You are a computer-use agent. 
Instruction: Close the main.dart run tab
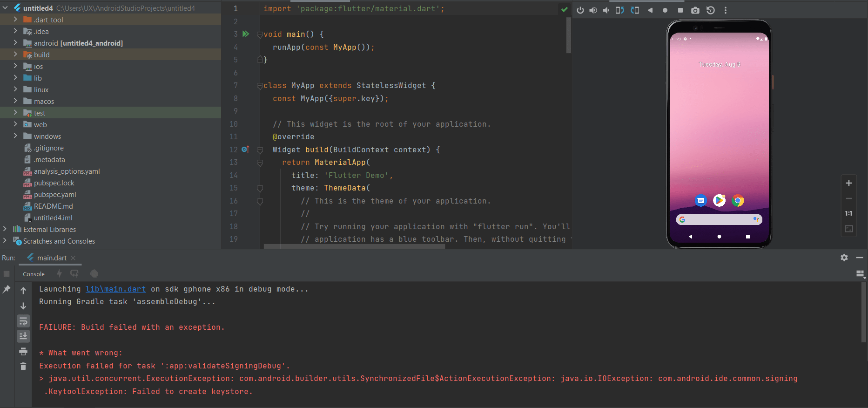click(73, 258)
